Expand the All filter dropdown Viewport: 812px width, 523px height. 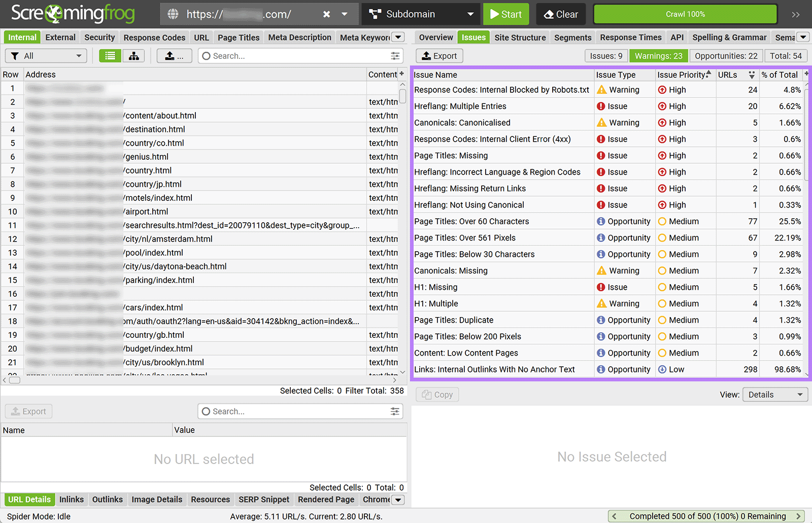(46, 56)
